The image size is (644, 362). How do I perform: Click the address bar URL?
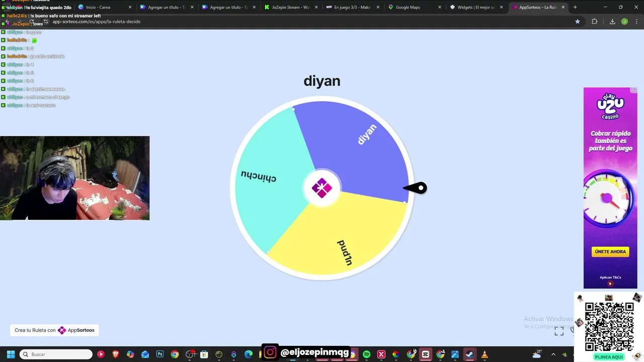coord(96,22)
